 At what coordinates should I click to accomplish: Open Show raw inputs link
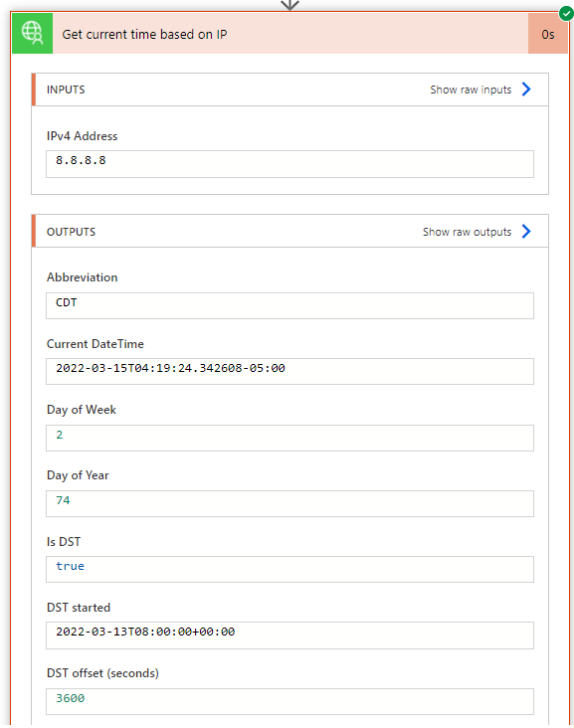[x=471, y=90]
